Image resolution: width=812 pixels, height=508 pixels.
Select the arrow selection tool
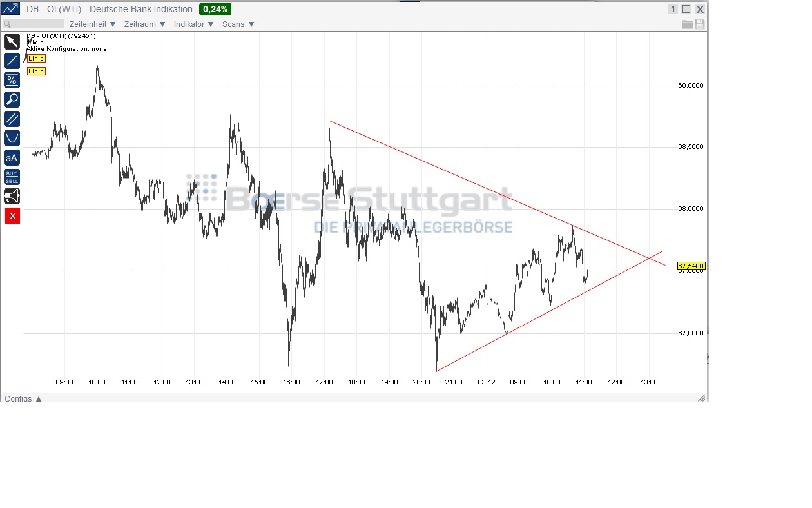12,41
